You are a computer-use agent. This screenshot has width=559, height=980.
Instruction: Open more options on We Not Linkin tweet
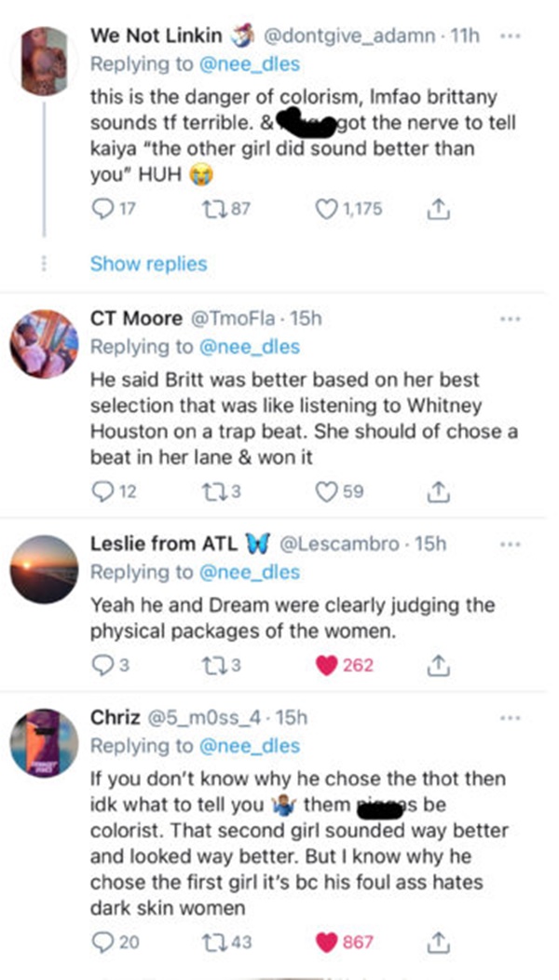[x=510, y=36]
